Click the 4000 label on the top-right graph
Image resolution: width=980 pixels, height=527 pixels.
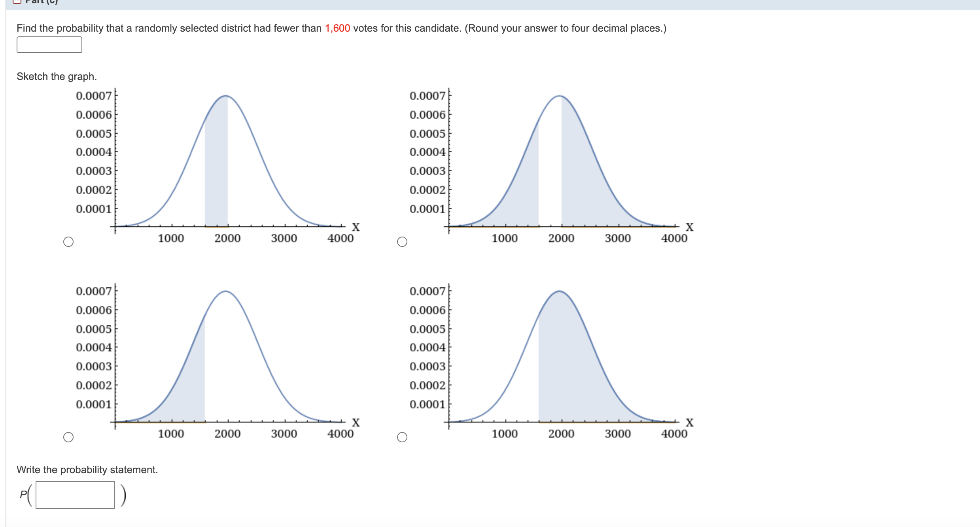click(674, 238)
